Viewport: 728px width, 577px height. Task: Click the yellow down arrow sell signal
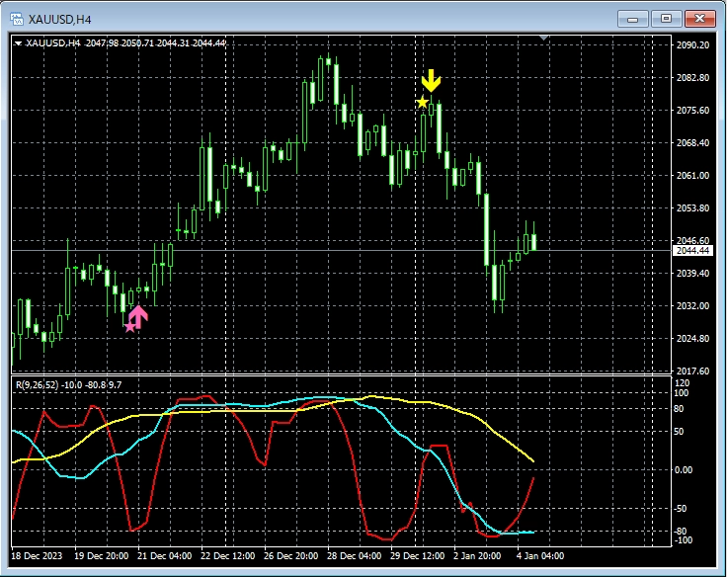(x=431, y=81)
